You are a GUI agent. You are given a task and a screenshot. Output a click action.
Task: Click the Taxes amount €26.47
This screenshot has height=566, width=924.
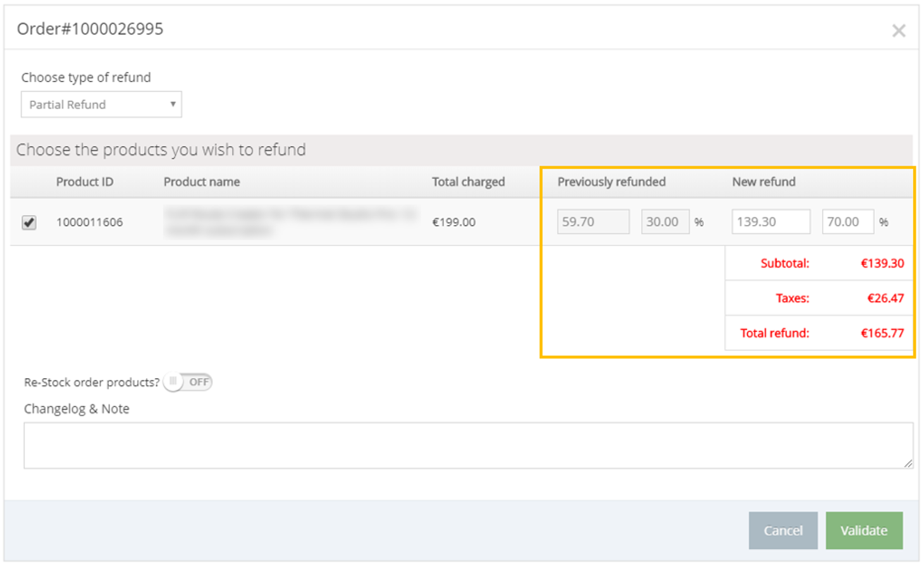(885, 298)
